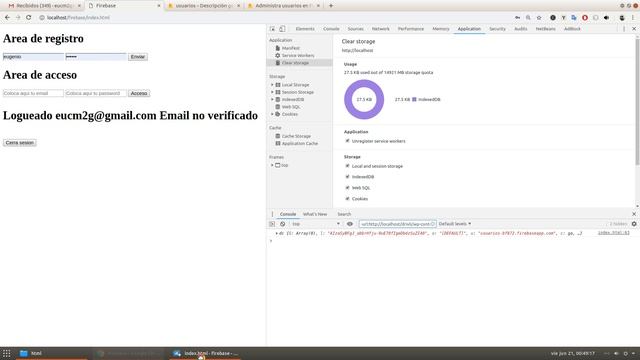640x360 pixels.
Task: Clear the console with the ban icon
Action: pos(282,224)
